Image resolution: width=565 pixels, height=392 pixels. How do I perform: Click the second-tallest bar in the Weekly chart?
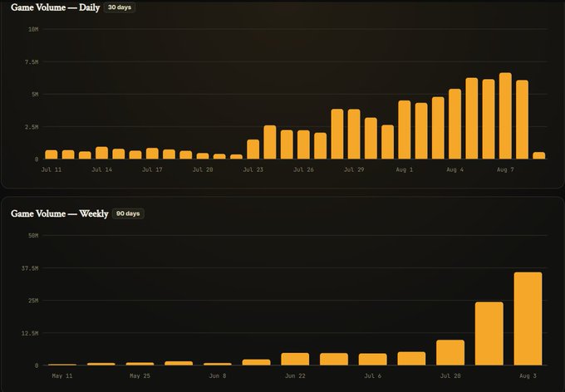click(x=489, y=334)
